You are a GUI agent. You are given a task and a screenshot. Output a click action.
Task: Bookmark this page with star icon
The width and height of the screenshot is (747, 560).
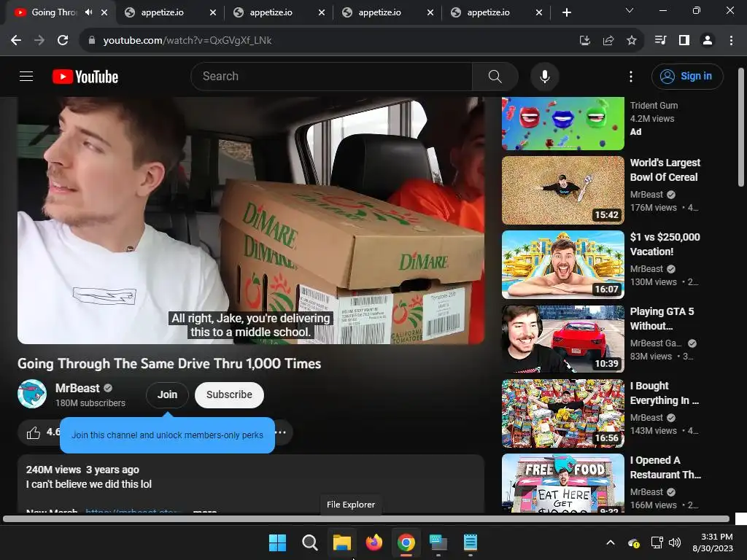(x=632, y=41)
